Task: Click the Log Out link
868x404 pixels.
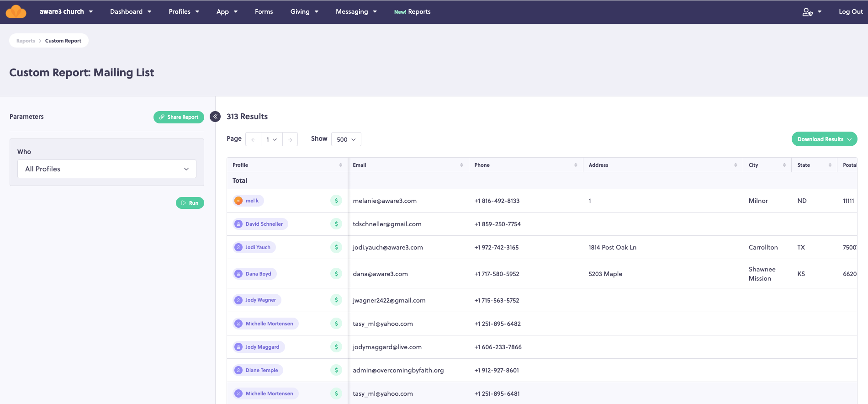Action: (851, 11)
